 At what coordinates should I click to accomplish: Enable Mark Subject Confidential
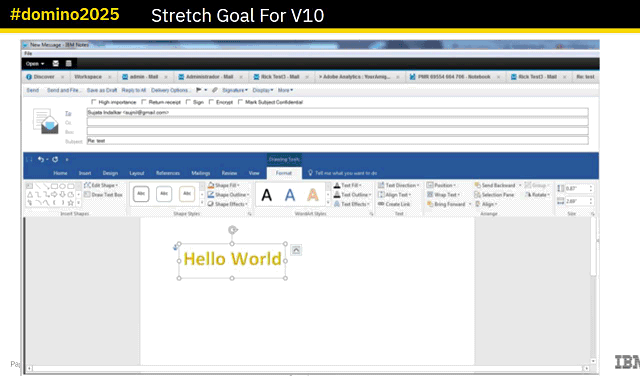click(240, 102)
